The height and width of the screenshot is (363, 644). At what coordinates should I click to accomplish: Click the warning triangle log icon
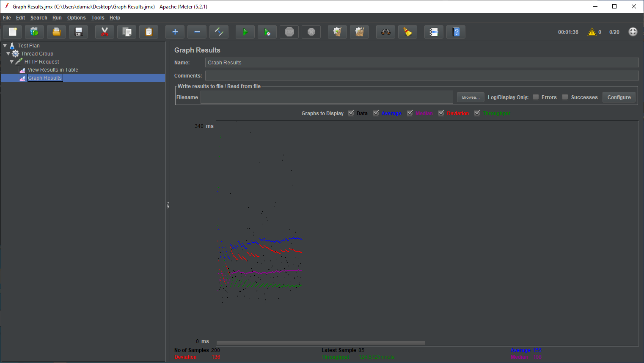coord(592,32)
